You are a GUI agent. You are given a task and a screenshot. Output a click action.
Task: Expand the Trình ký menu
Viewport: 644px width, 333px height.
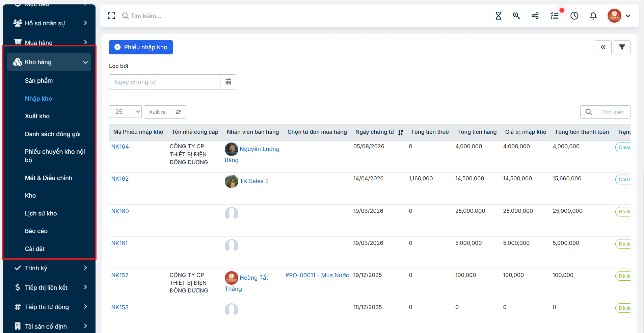click(49, 268)
